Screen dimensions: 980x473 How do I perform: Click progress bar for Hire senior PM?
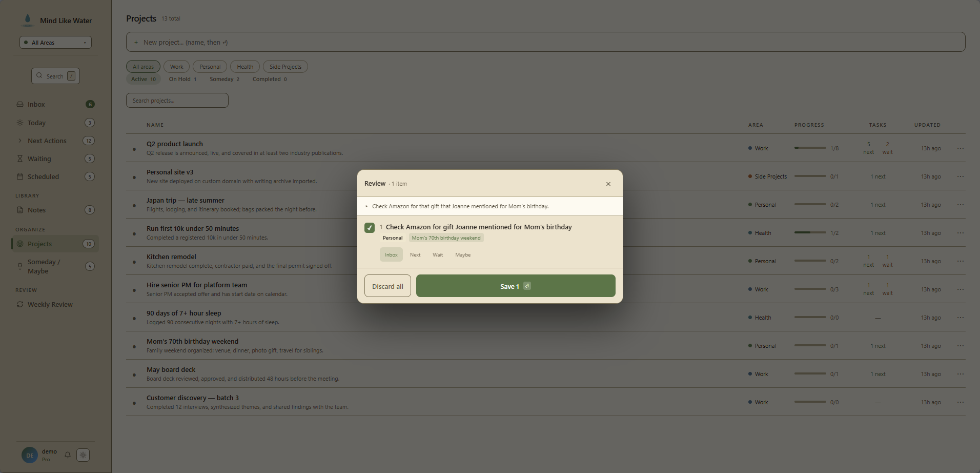click(810, 289)
